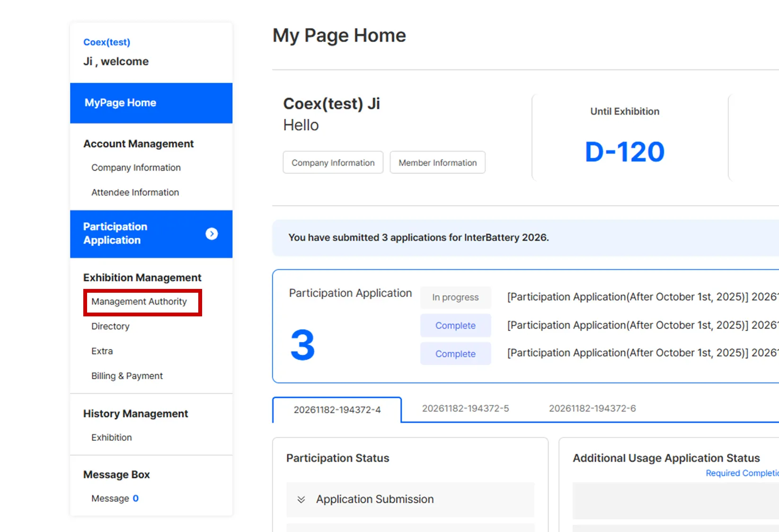Open Exhibition under History Management
This screenshot has width=779, height=532.
(x=112, y=437)
